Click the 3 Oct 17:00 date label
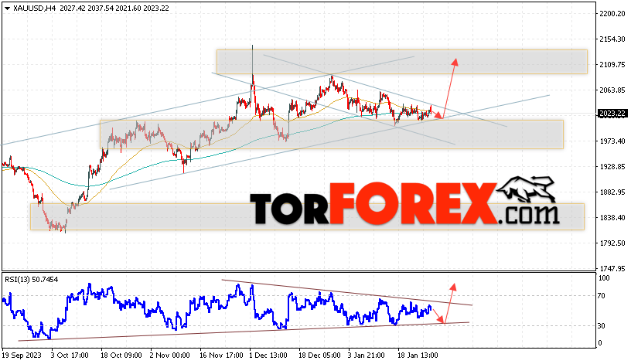The image size is (631, 364). (70, 355)
